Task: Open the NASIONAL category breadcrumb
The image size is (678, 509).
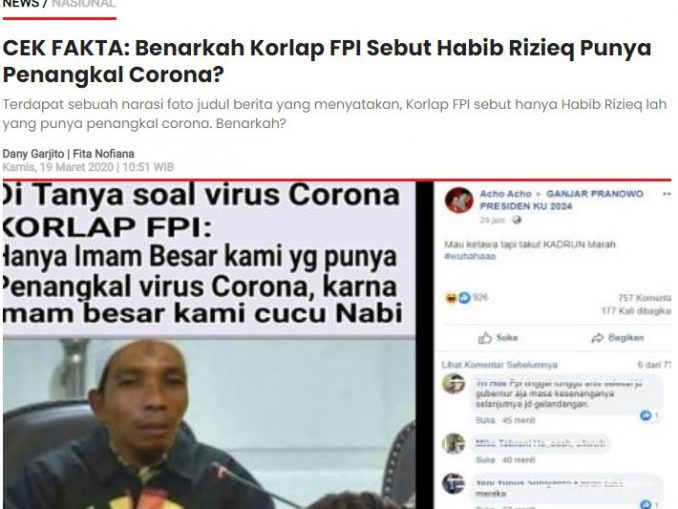Action: 83,4
